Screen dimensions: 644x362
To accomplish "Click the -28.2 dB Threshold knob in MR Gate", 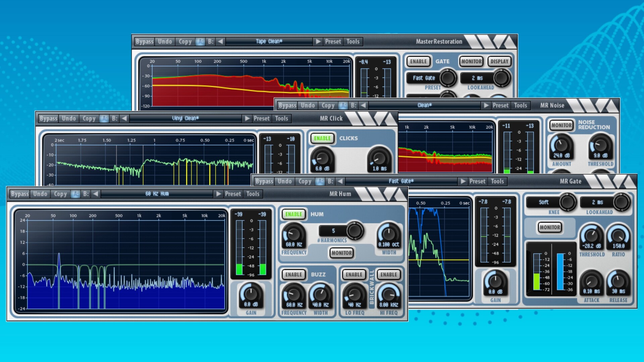I will 592,236.
